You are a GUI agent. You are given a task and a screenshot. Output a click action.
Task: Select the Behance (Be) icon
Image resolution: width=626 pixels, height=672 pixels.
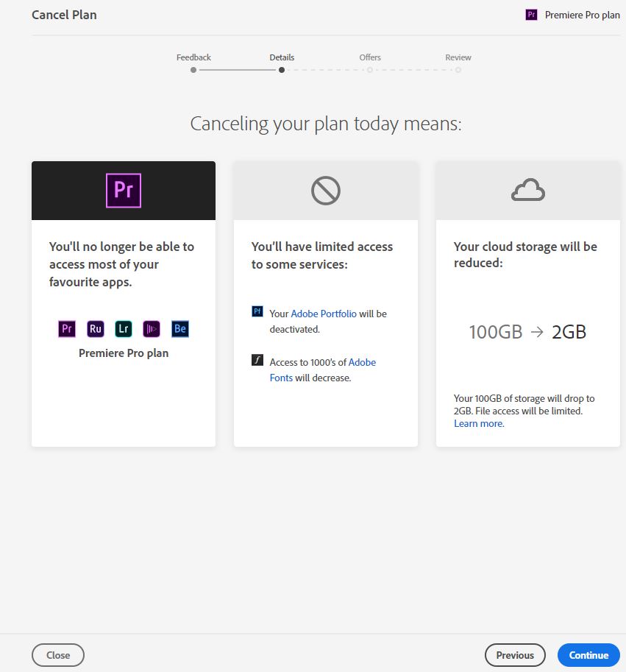pos(179,329)
